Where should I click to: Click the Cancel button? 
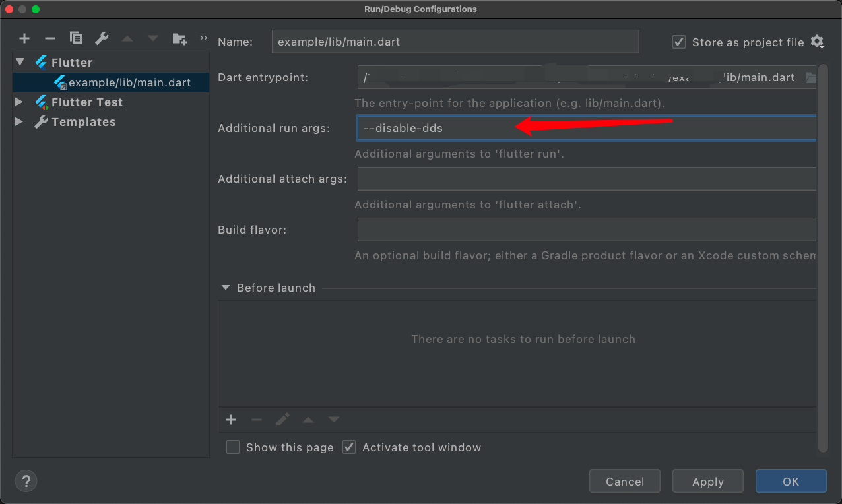[625, 482]
